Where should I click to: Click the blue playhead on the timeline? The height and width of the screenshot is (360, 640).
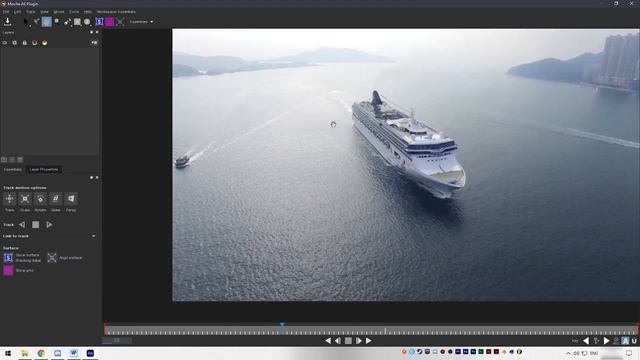point(282,326)
